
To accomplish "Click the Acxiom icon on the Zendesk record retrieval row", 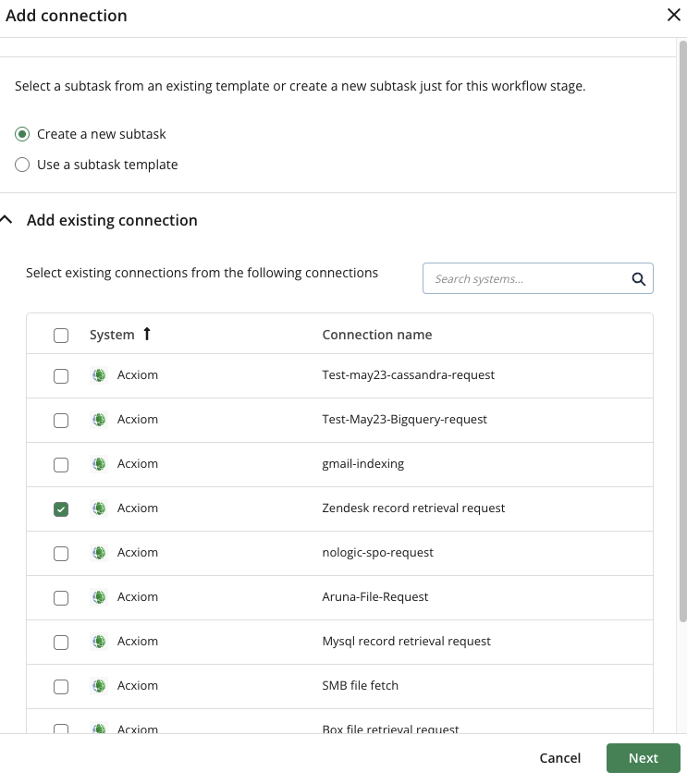I will 98,508.
